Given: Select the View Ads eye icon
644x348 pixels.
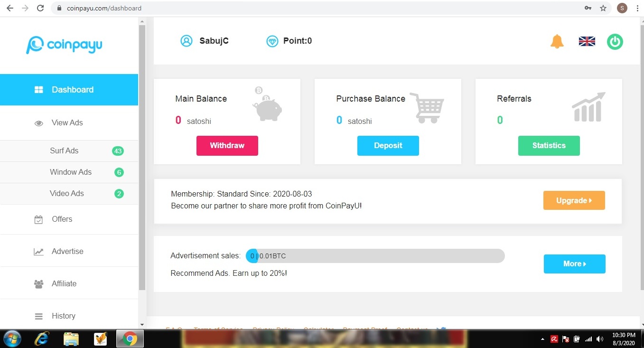Looking at the screenshot, I should 38,122.
